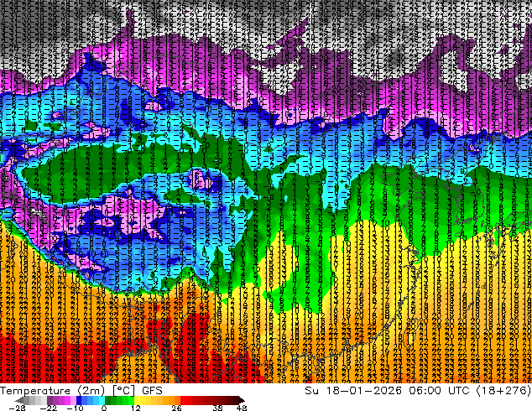Click the 'GFS' model label
This screenshot has width=532, height=411.
152,391
